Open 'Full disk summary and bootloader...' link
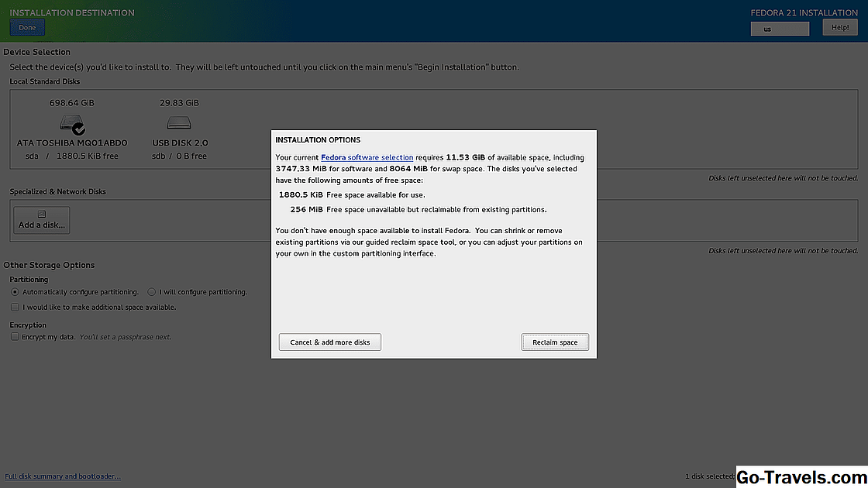The width and height of the screenshot is (868, 488). pyautogui.click(x=63, y=476)
